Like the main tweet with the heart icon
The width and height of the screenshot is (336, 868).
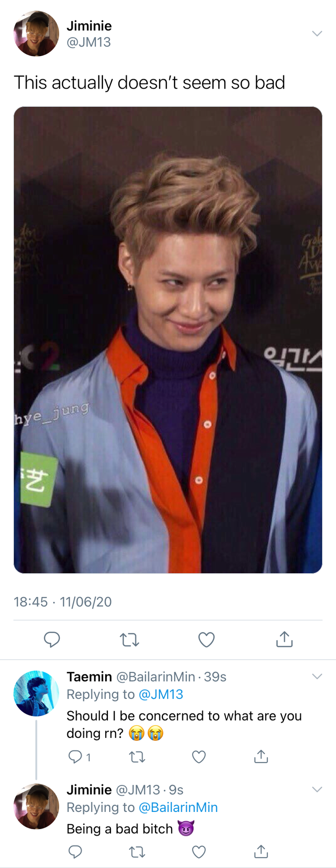click(206, 640)
